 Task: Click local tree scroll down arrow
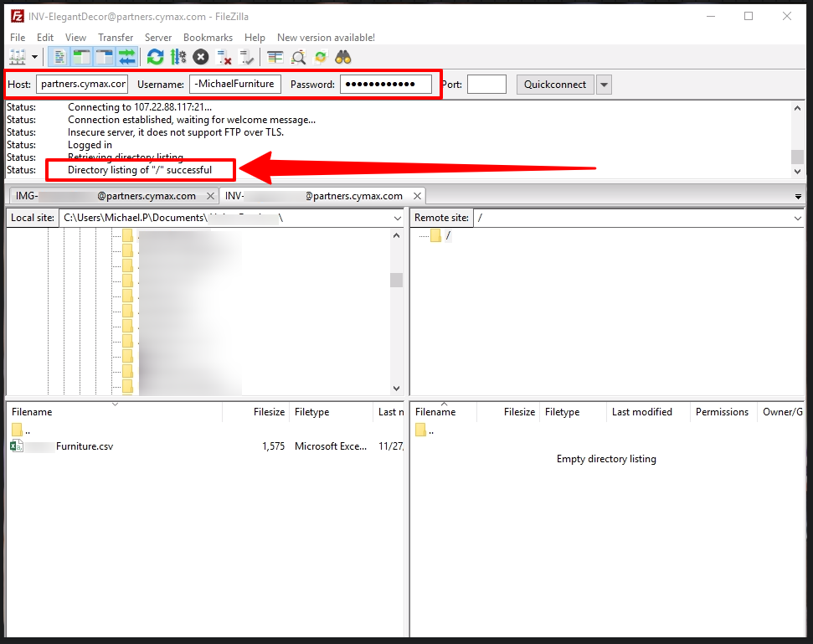[397, 389]
